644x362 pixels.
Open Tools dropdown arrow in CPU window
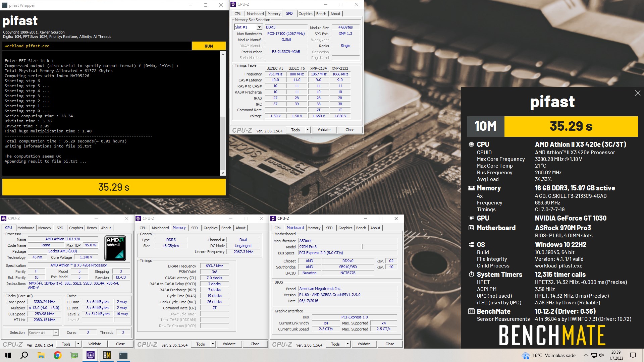[x=78, y=344]
